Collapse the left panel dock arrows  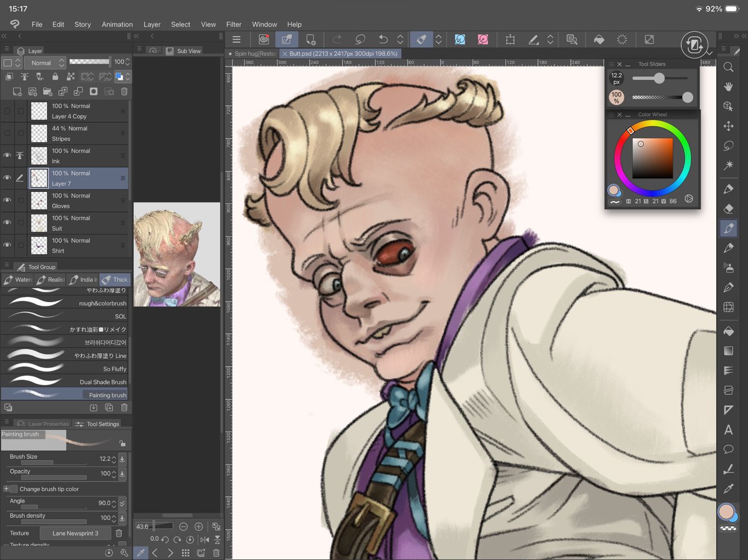point(5,36)
